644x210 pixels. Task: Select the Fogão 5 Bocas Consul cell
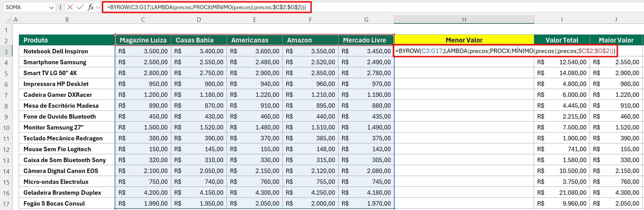click(67, 203)
